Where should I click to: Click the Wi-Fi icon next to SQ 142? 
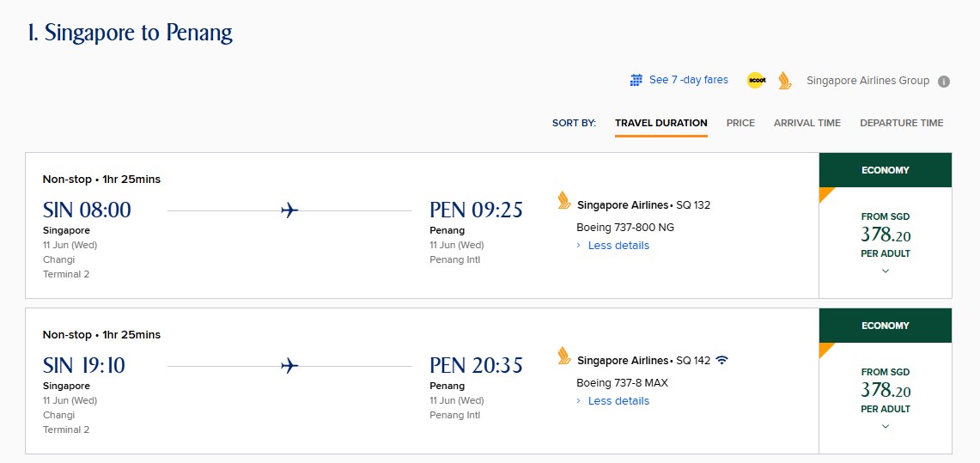coord(721,360)
